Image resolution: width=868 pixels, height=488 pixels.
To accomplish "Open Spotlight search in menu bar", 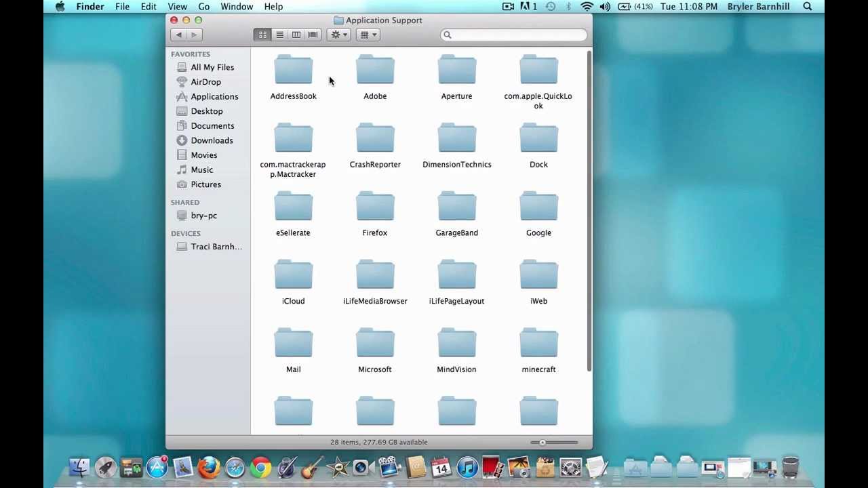I will (808, 6).
